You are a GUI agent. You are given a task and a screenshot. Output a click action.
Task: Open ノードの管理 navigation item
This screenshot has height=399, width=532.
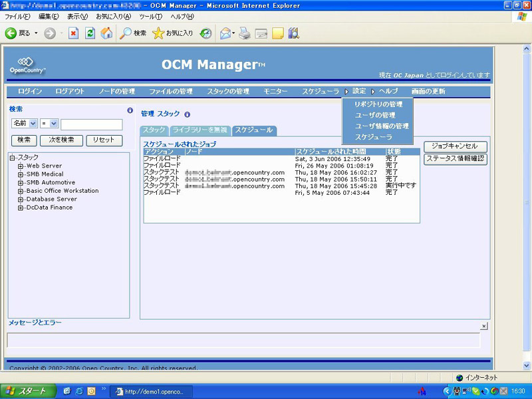click(117, 91)
